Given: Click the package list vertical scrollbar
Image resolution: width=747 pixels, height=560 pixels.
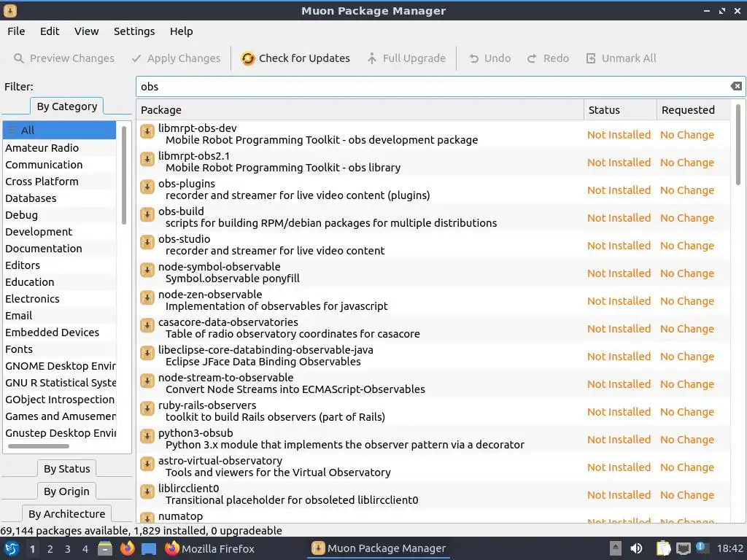Looking at the screenshot, I should [738, 145].
